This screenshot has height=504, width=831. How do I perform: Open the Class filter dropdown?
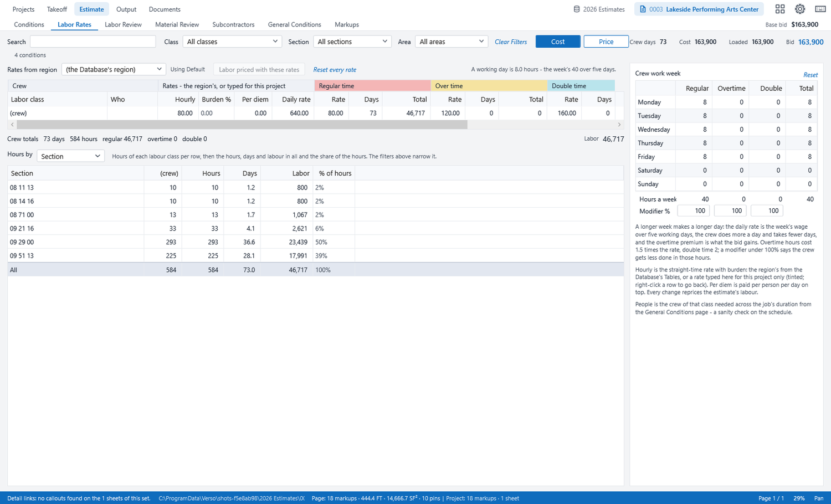(x=232, y=42)
